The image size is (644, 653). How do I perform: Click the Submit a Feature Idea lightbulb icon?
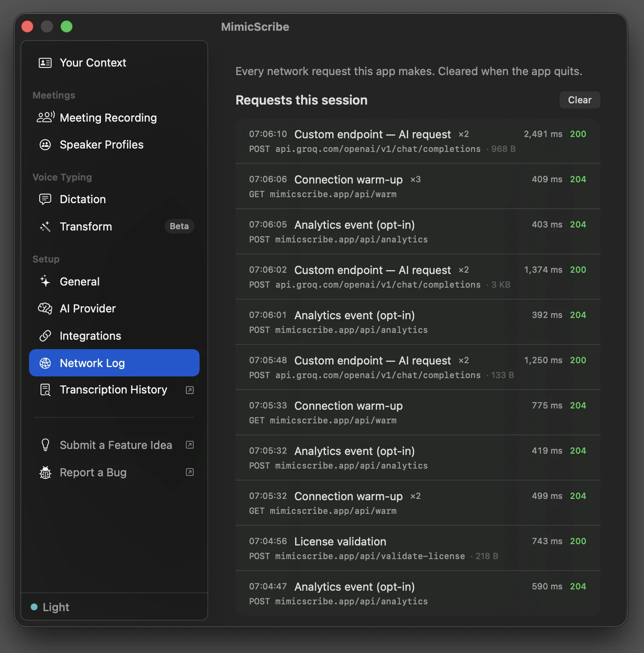pos(45,445)
